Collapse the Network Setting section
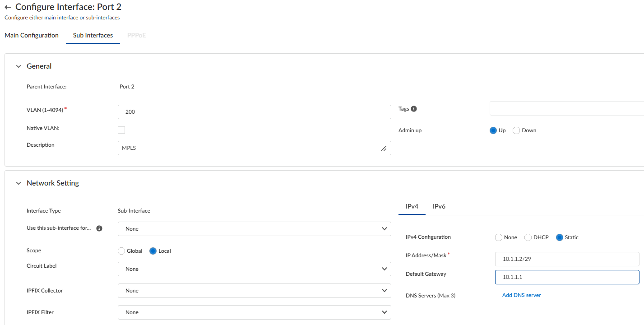Image resolution: width=644 pixels, height=325 pixels. pyautogui.click(x=19, y=183)
